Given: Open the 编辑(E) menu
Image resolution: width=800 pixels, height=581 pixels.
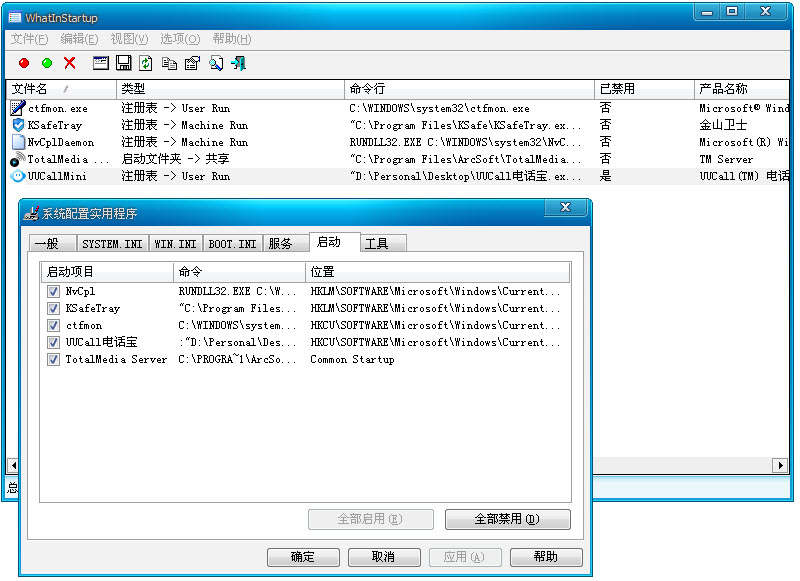Looking at the screenshot, I should click(79, 39).
